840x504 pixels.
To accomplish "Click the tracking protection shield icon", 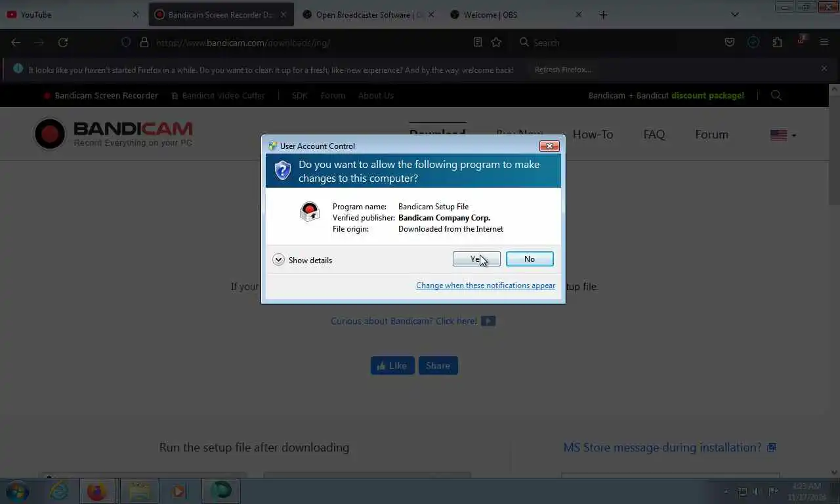I will click(127, 42).
